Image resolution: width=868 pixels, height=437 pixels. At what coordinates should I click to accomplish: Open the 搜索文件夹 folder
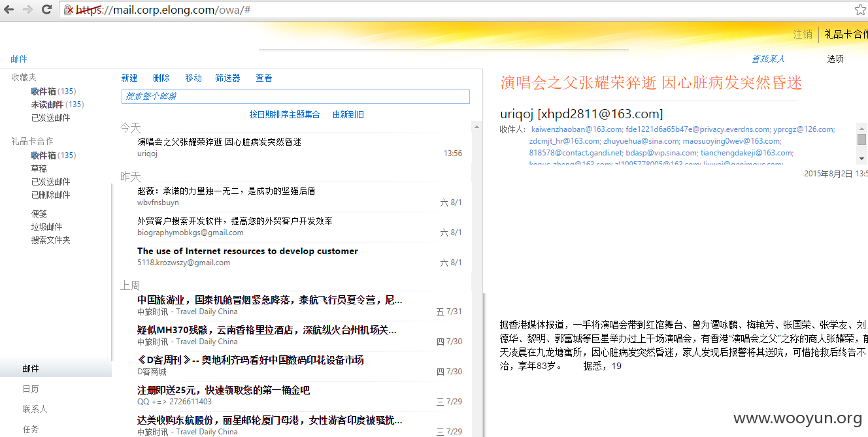click(x=50, y=240)
